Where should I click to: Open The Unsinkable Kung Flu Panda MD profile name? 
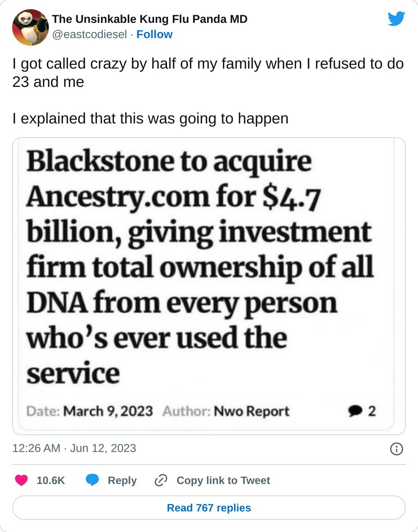click(x=150, y=19)
